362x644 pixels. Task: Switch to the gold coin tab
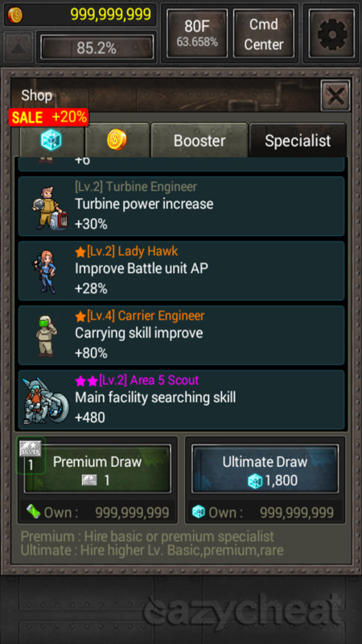click(117, 140)
